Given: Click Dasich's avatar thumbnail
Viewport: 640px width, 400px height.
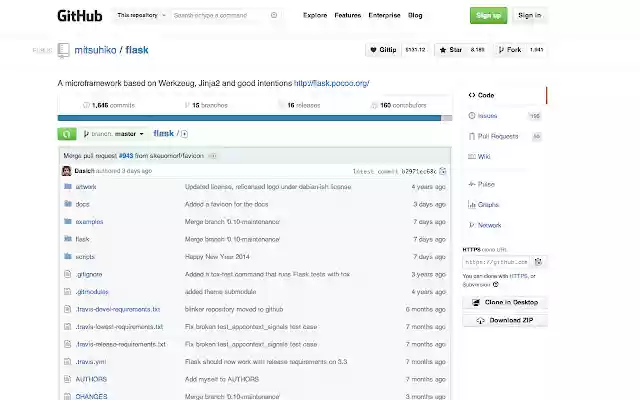Looking at the screenshot, I should pyautogui.click(x=67, y=171).
